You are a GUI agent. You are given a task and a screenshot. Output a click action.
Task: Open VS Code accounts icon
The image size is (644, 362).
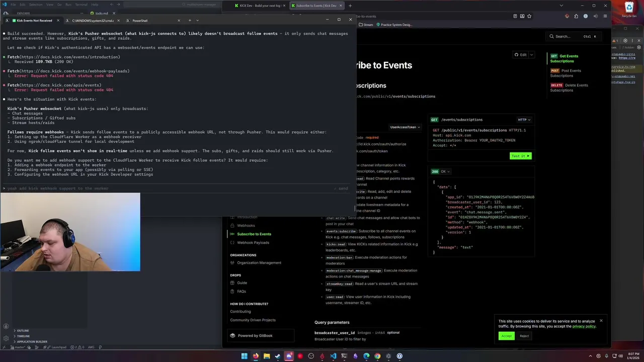[x=6, y=327]
